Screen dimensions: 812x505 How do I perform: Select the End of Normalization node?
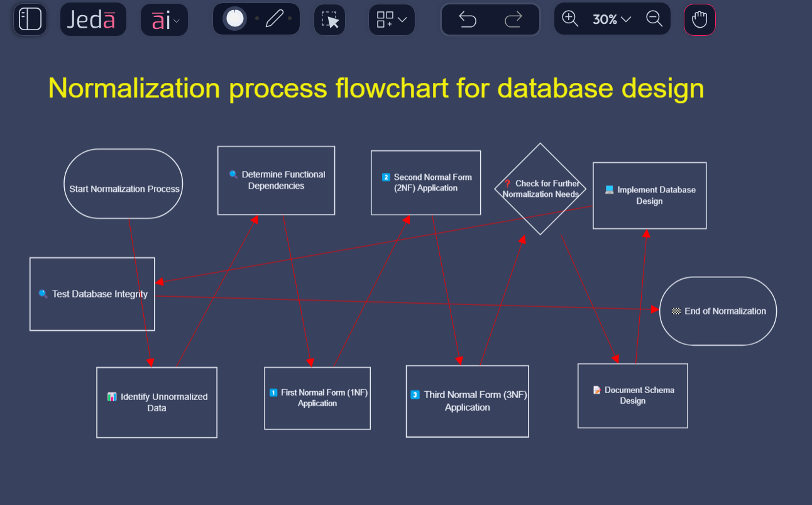tap(718, 311)
